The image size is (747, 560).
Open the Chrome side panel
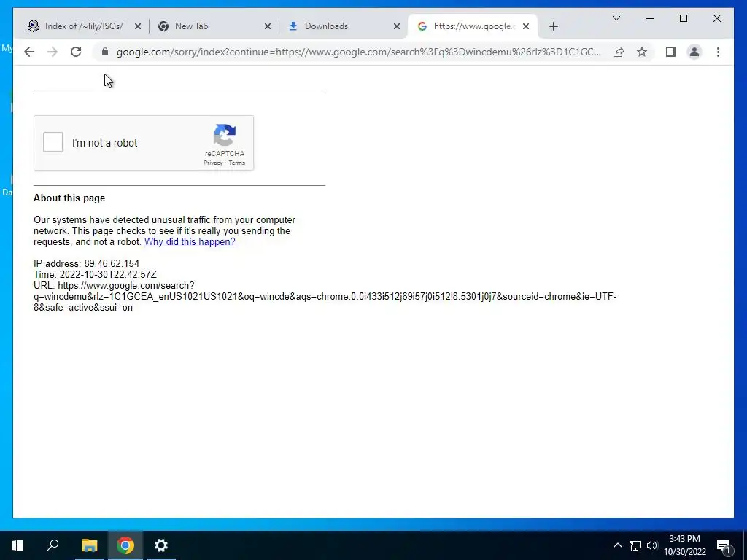(x=671, y=52)
